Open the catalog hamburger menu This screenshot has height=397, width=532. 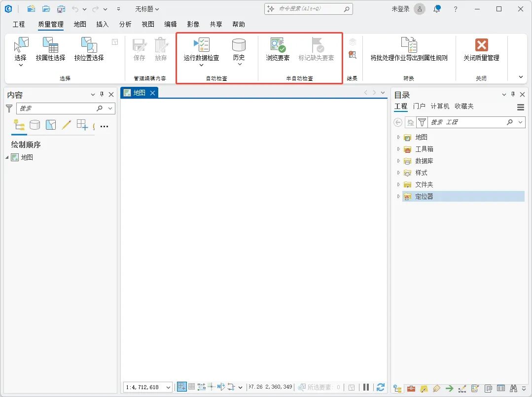pos(521,108)
